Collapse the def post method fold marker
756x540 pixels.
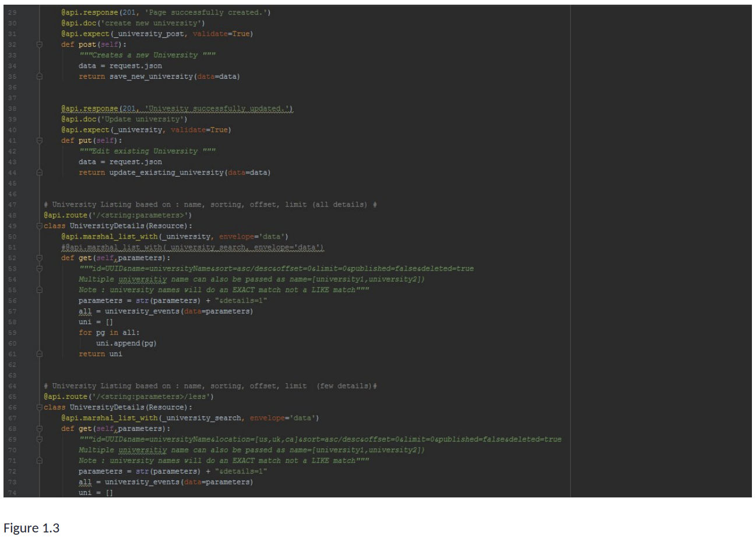(x=40, y=44)
